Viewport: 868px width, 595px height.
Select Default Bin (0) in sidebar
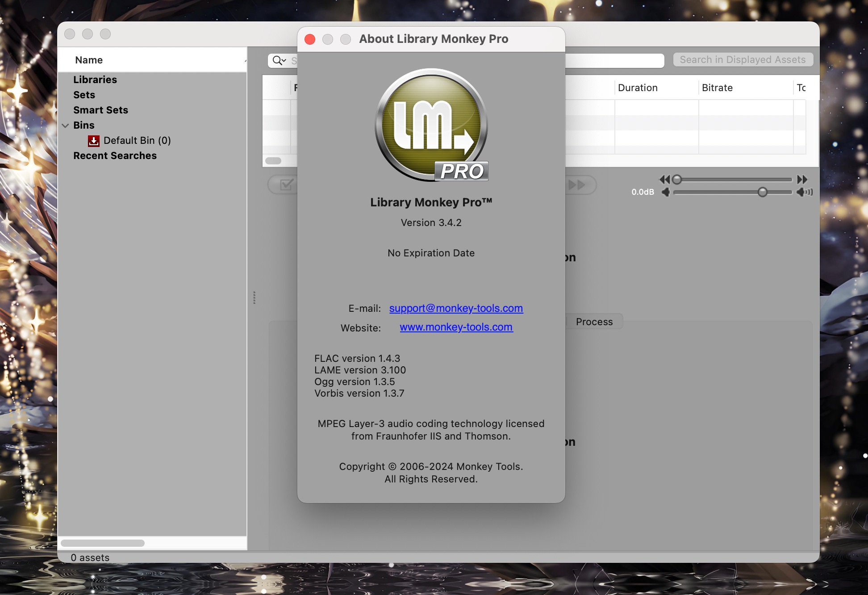coord(137,141)
